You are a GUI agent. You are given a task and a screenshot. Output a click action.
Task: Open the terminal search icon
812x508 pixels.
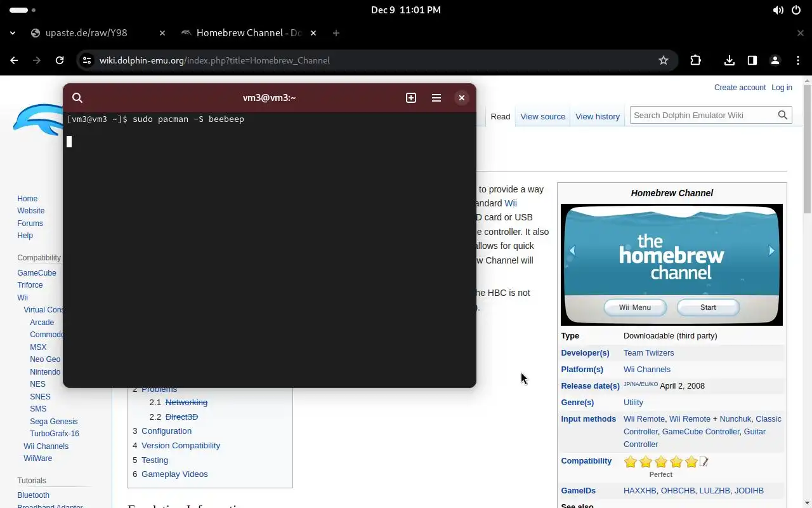[x=77, y=98]
